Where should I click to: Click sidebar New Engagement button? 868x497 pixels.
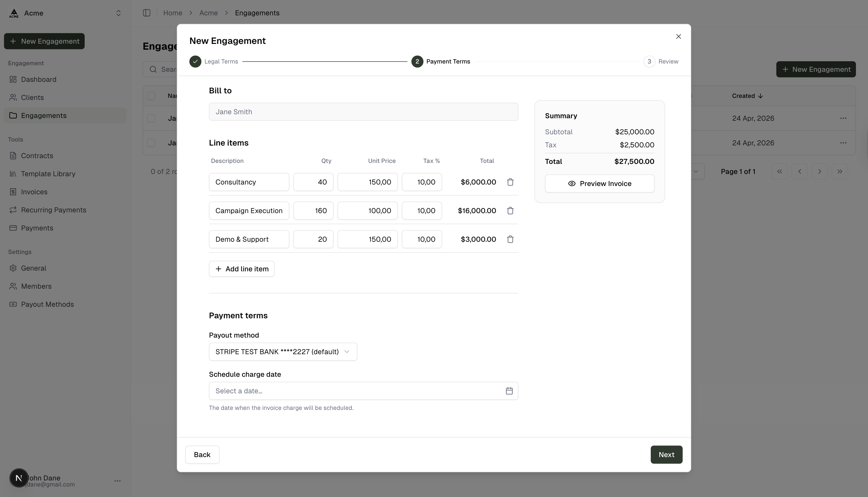point(44,41)
